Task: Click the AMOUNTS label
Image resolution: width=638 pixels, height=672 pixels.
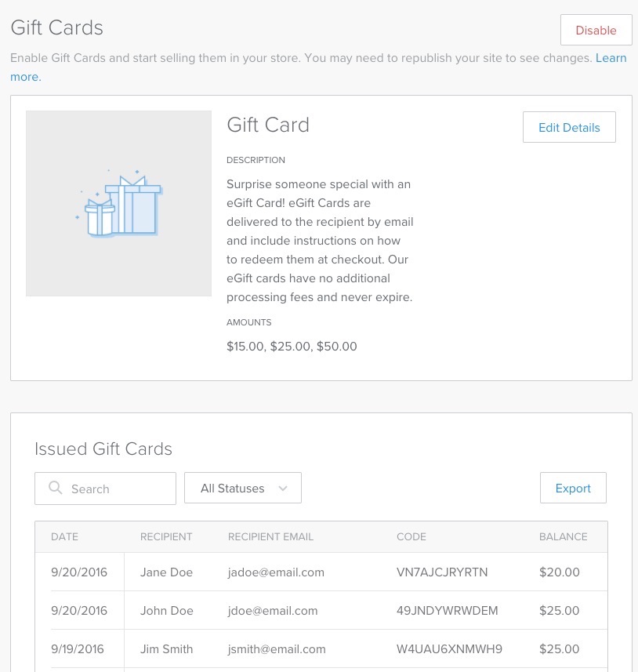Action: [x=249, y=322]
